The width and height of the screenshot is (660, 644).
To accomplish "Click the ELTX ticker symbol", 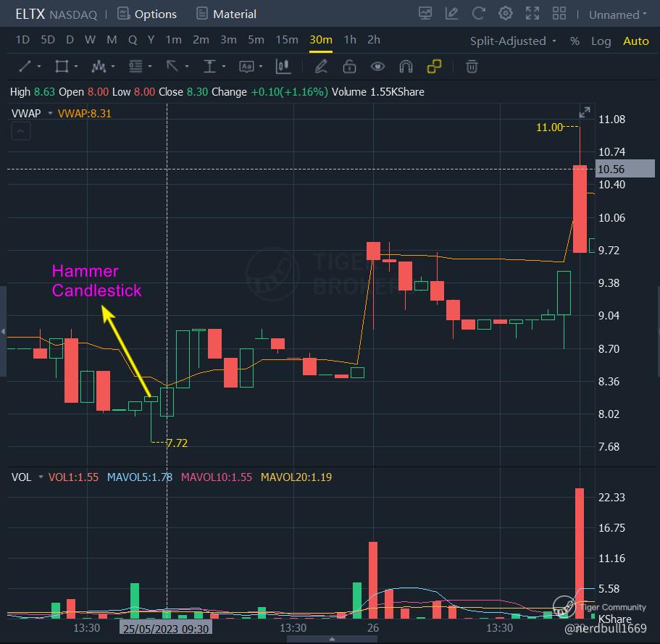I will point(30,14).
